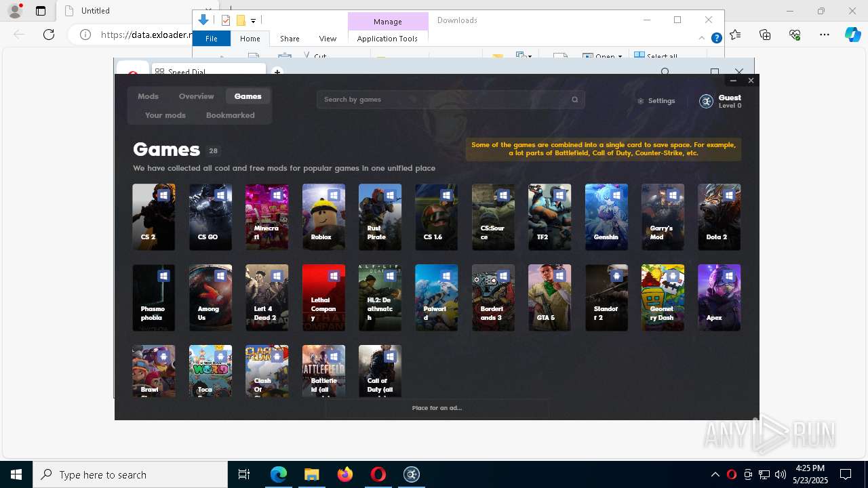The height and width of the screenshot is (488, 868).
Task: Click the New folder quick-access icon
Action: (240, 20)
